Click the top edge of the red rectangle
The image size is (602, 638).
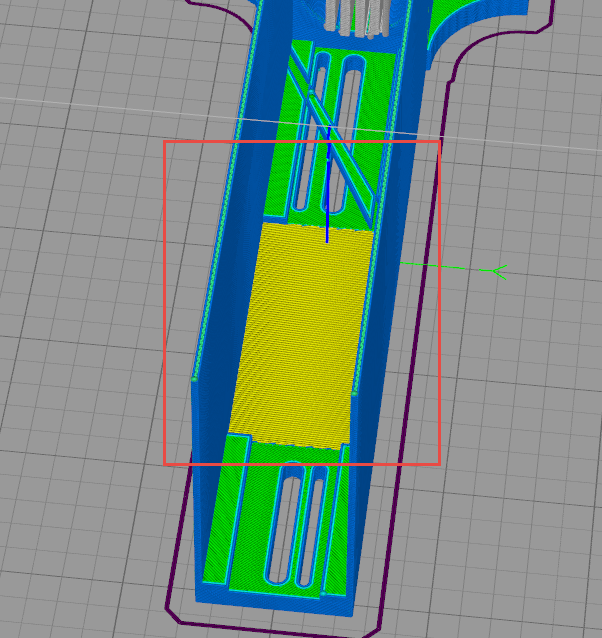(x=302, y=142)
